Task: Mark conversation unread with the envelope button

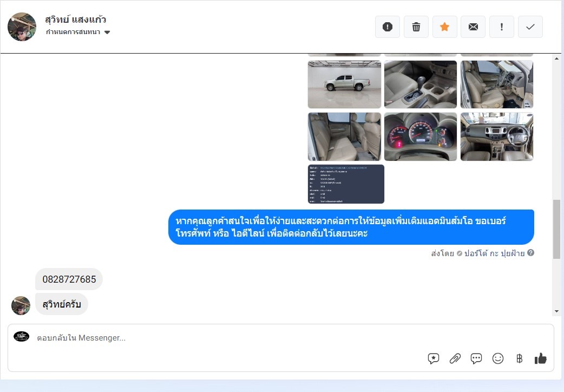Action: coord(473,27)
